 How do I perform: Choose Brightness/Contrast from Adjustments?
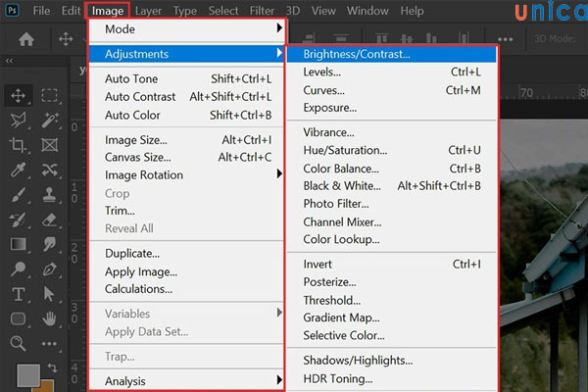357,54
